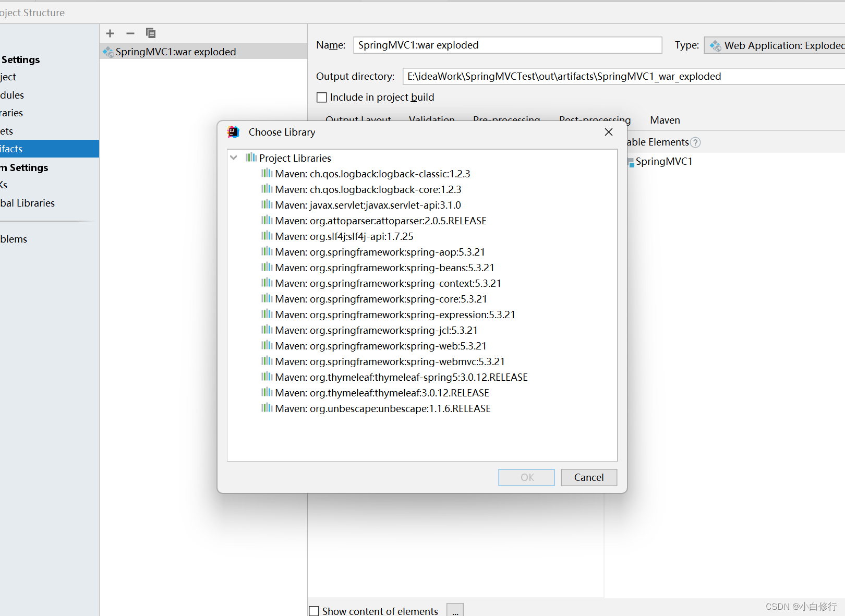The width and height of the screenshot is (845, 616).
Task: Click library icon of Project Libraries node
Action: [251, 158]
